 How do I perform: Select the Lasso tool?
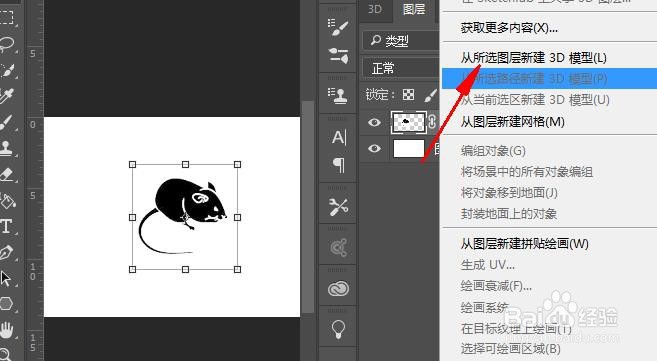coord(7,44)
